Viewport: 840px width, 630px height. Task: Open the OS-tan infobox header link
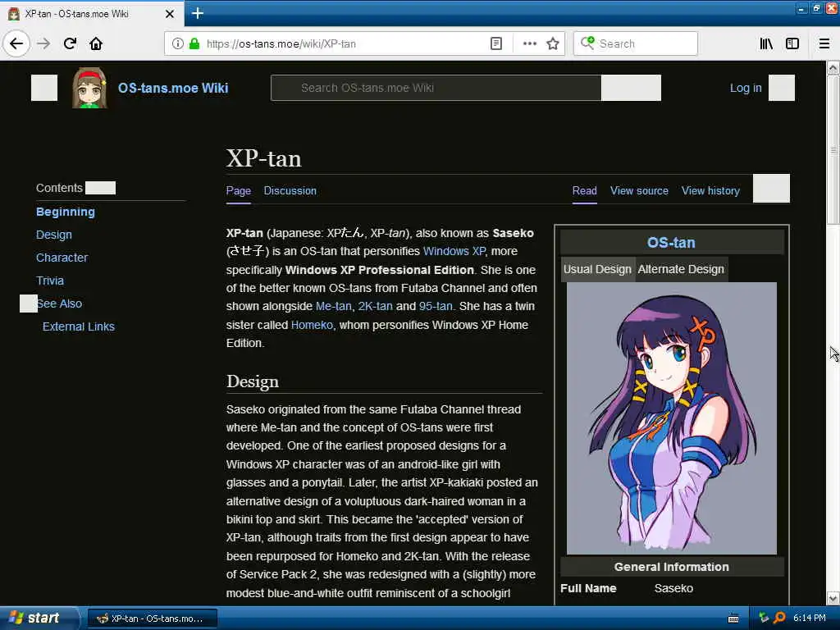pos(671,243)
